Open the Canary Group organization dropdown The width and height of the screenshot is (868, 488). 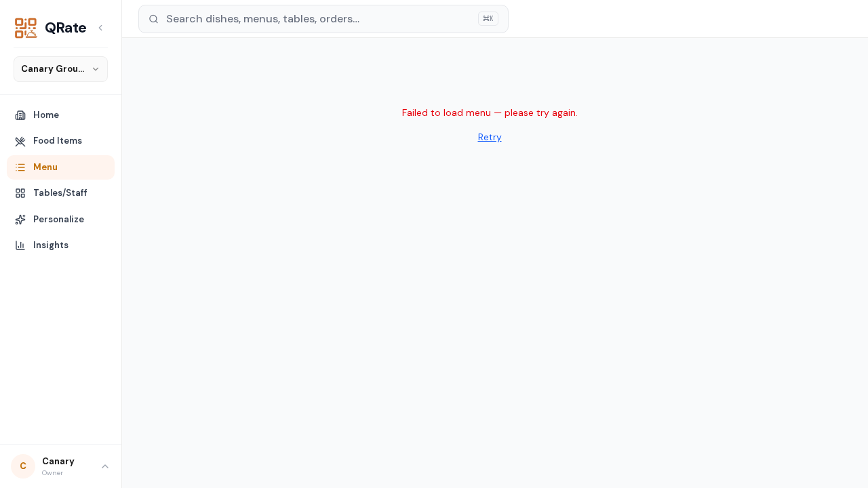(60, 69)
